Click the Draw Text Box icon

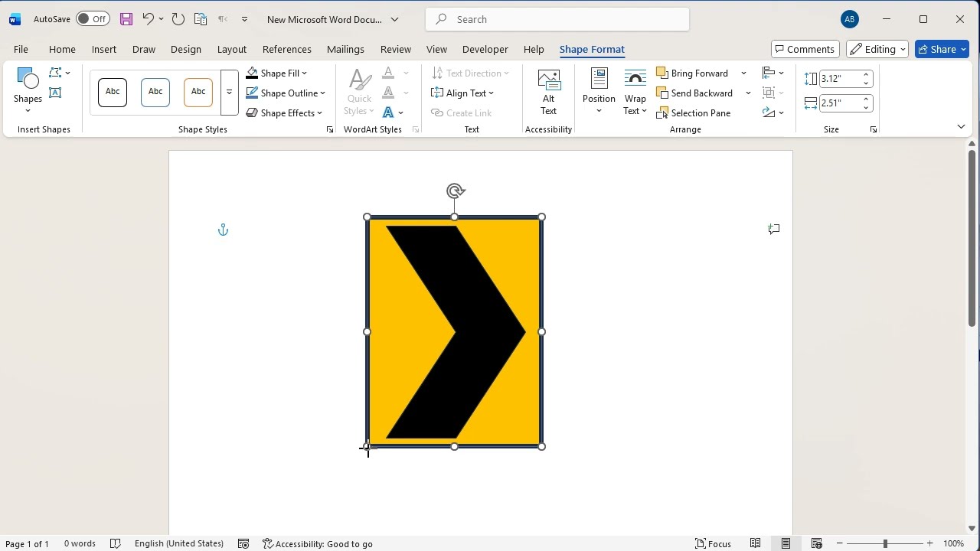(x=55, y=93)
